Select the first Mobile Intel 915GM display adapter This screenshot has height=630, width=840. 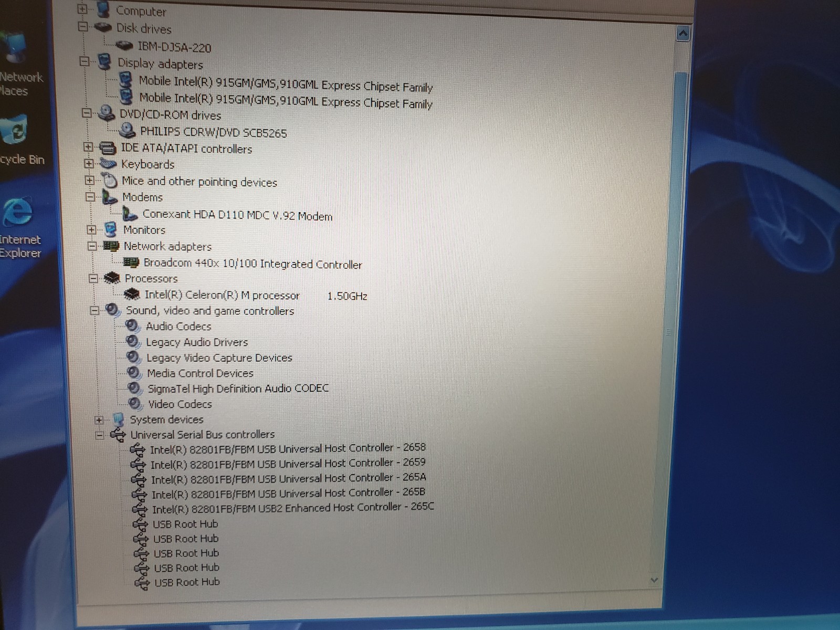[286, 84]
